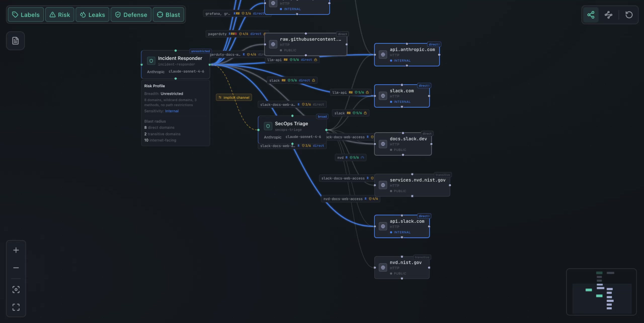Click the lock icon on the llm-api edge label
Viewport: 644px width, 323px height.
click(316, 60)
